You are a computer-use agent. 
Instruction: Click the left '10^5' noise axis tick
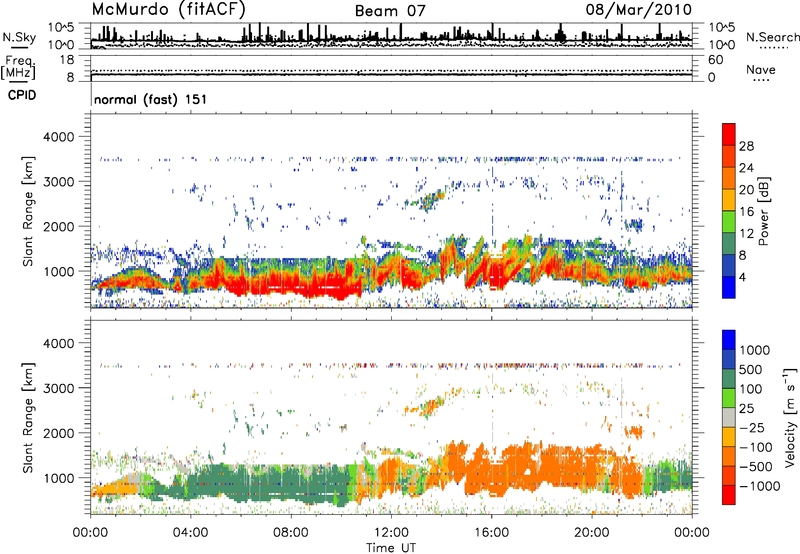coord(61,27)
